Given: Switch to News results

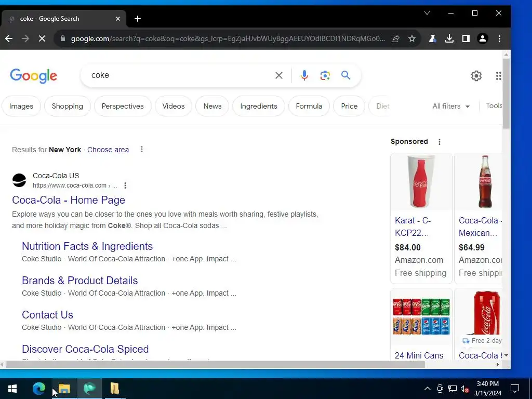Looking at the screenshot, I should click(212, 106).
